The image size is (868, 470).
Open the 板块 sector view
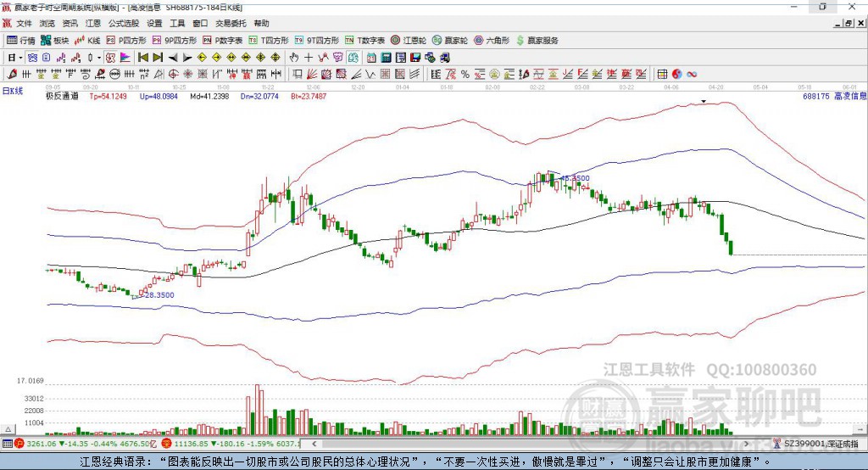click(x=54, y=41)
